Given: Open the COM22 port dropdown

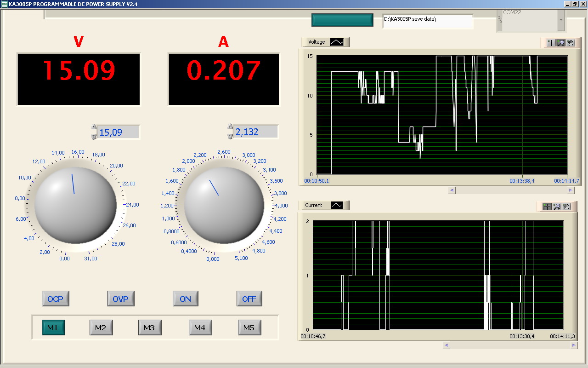Looking at the screenshot, I should point(560,20).
